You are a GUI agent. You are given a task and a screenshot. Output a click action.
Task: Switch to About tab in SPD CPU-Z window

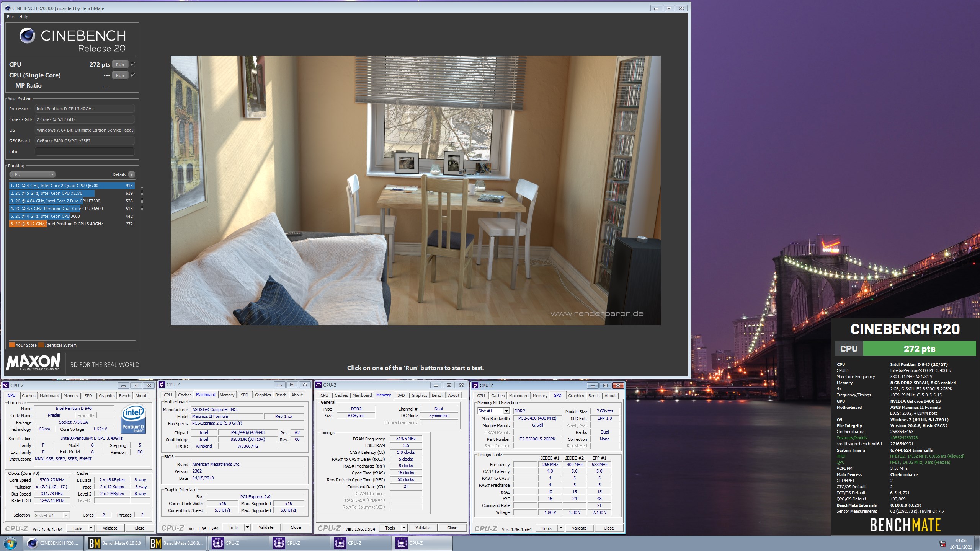[x=610, y=396]
